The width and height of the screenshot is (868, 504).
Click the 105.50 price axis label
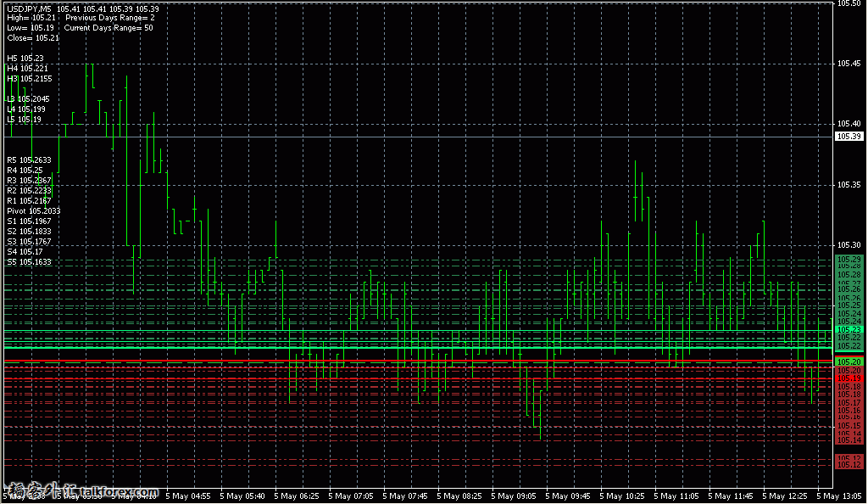pyautogui.click(x=849, y=3)
